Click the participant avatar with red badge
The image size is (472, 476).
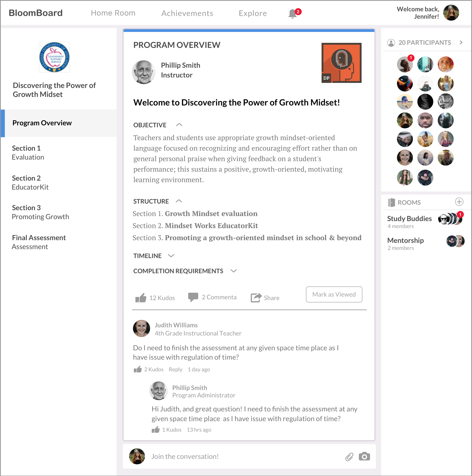coord(405,64)
